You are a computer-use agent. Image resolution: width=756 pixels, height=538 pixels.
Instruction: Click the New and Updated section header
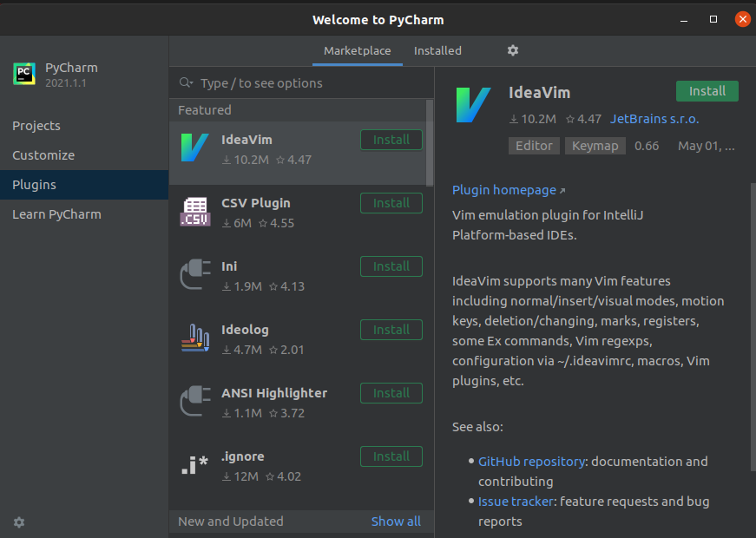pos(231,522)
